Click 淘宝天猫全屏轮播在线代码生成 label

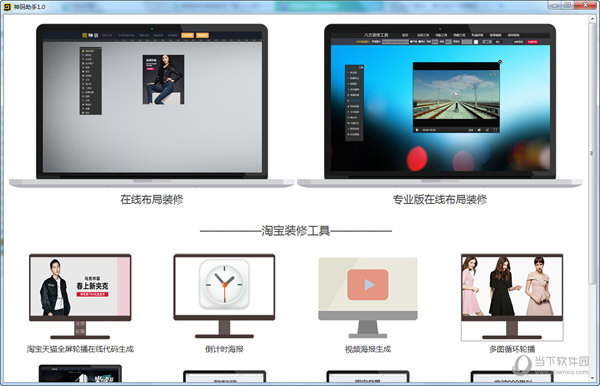tap(80, 349)
